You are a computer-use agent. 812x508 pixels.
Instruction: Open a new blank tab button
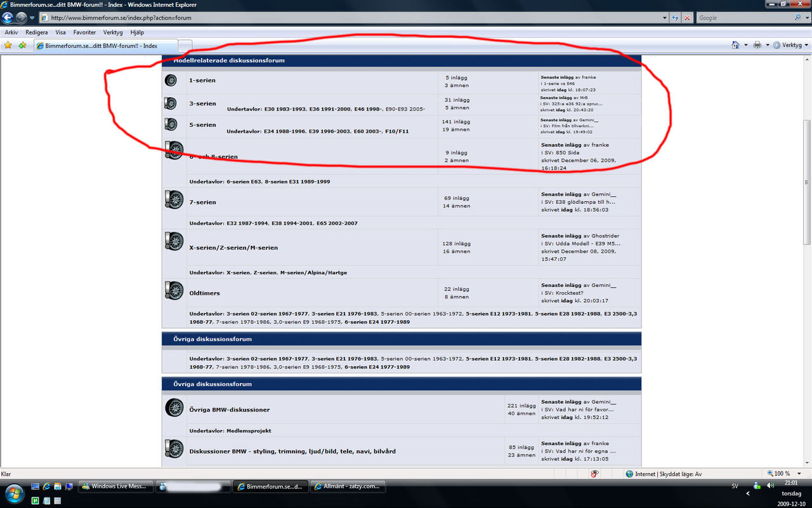point(185,46)
